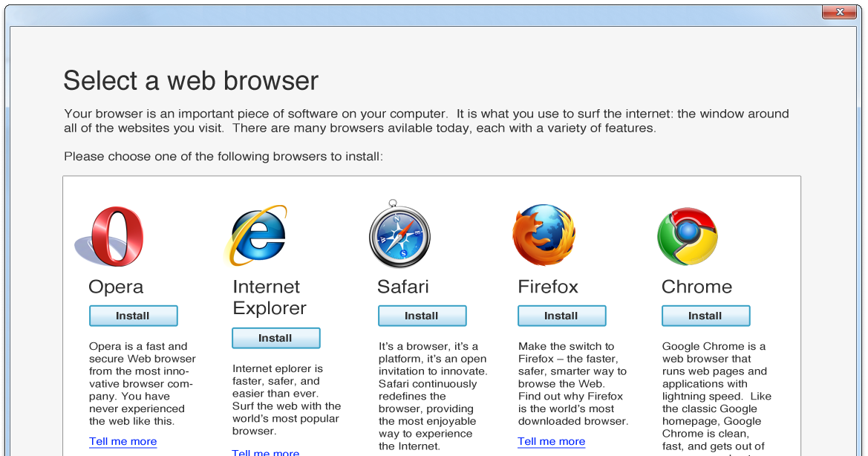Install Internet Explorer
868x456 pixels.
point(275,338)
